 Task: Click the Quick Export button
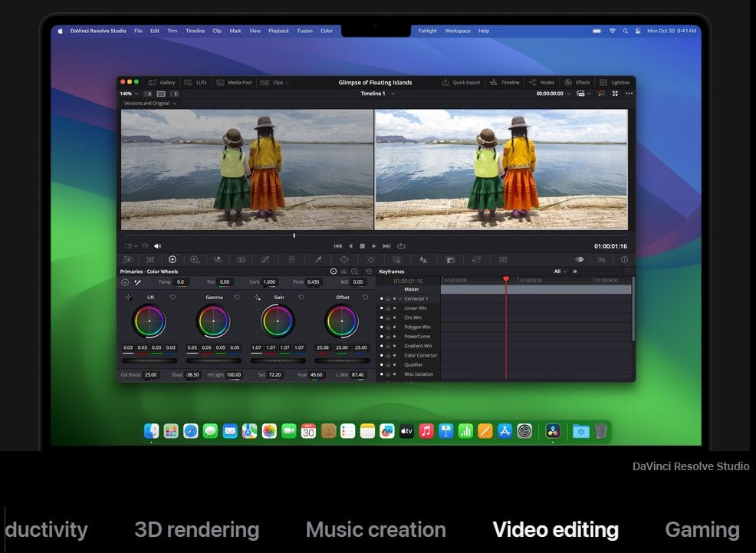click(x=462, y=82)
